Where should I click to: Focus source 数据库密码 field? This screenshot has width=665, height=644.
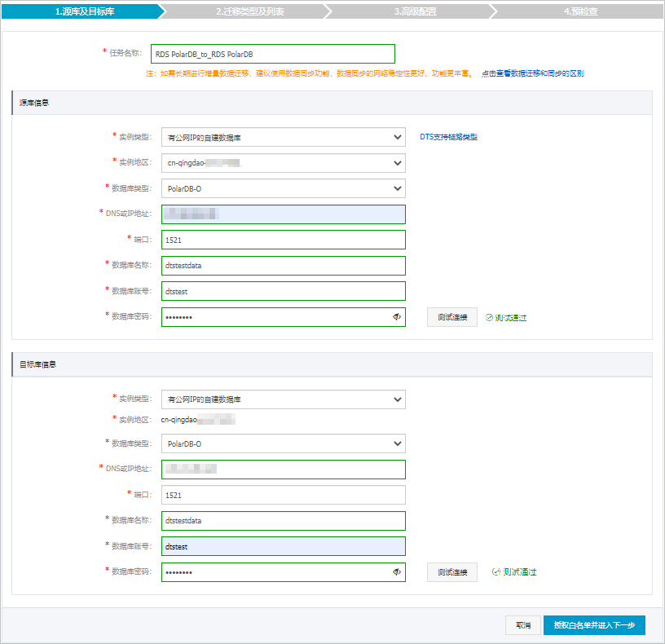pyautogui.click(x=284, y=317)
